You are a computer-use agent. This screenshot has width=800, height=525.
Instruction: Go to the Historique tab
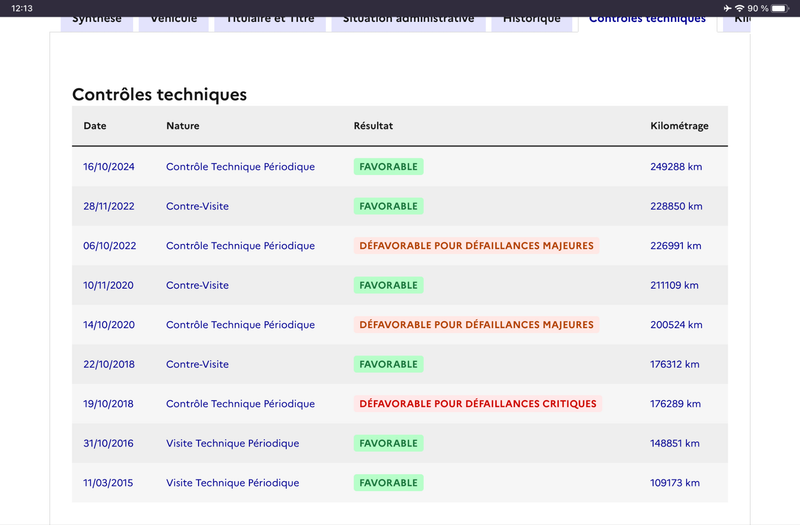(532, 24)
